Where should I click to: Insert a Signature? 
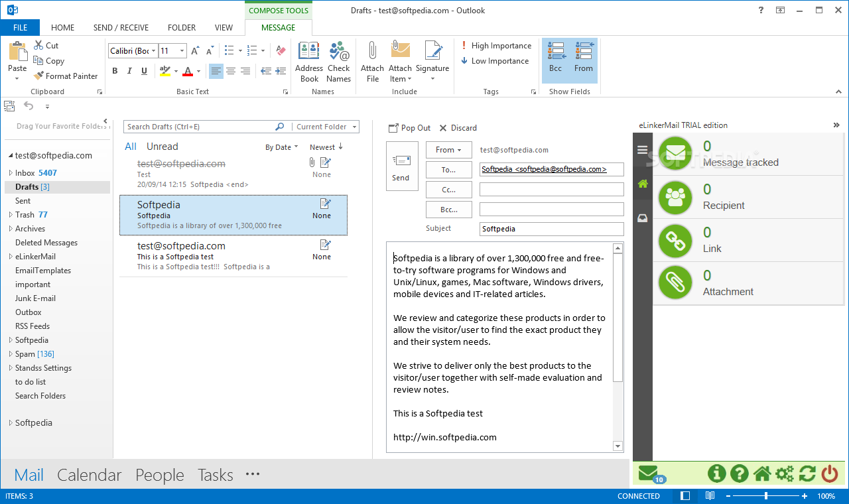pyautogui.click(x=433, y=62)
